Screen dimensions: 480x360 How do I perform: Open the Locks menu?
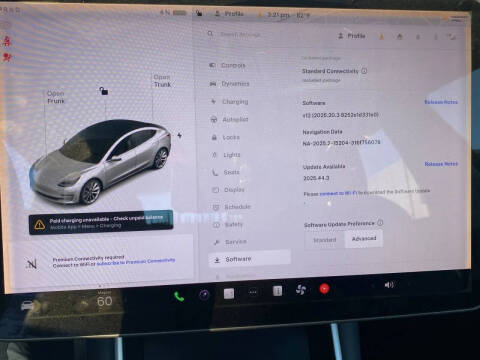click(x=226, y=137)
